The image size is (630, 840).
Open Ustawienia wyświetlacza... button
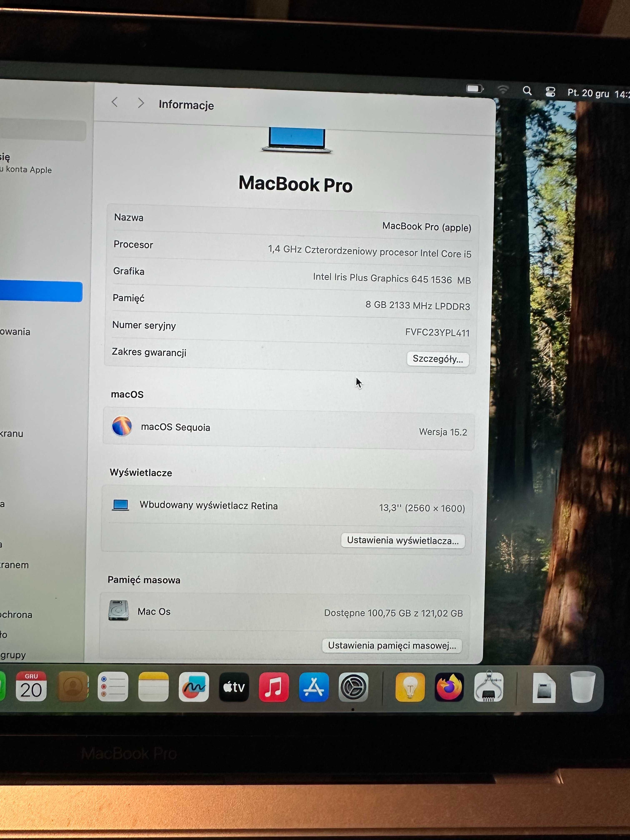tap(403, 540)
